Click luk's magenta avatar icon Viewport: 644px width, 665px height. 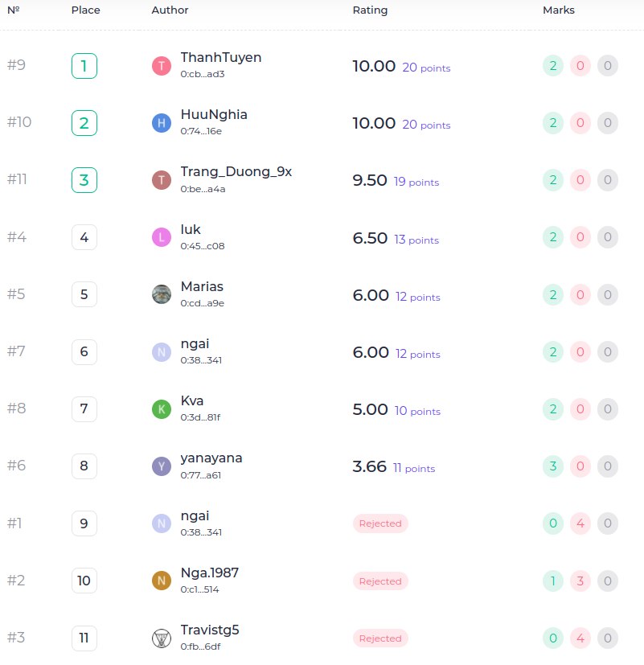click(x=162, y=237)
